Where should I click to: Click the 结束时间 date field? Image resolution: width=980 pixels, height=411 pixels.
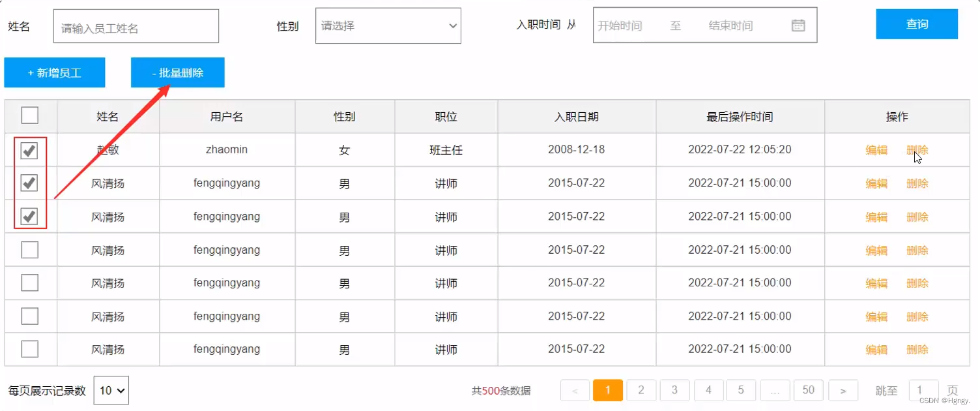(731, 25)
